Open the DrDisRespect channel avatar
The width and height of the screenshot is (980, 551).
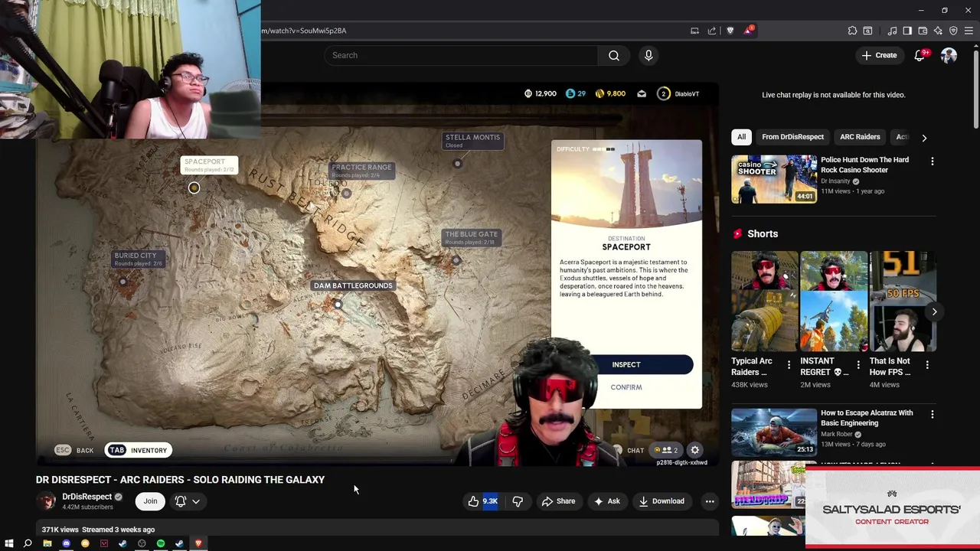(47, 501)
